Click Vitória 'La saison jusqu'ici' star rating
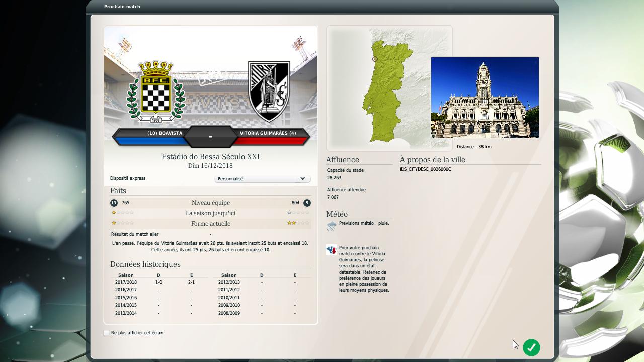 [298, 213]
